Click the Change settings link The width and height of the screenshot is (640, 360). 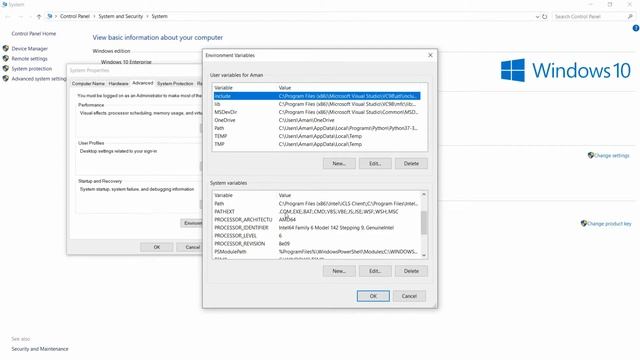click(x=612, y=156)
